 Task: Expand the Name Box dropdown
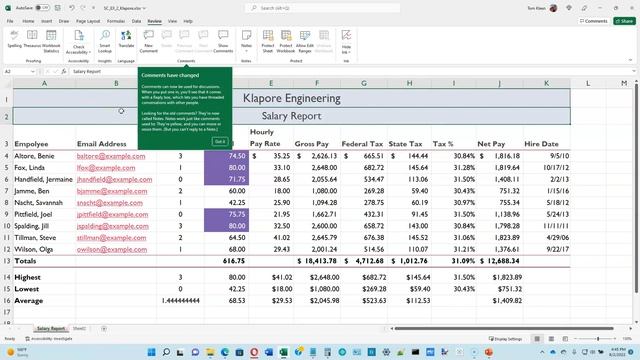(x=33, y=71)
